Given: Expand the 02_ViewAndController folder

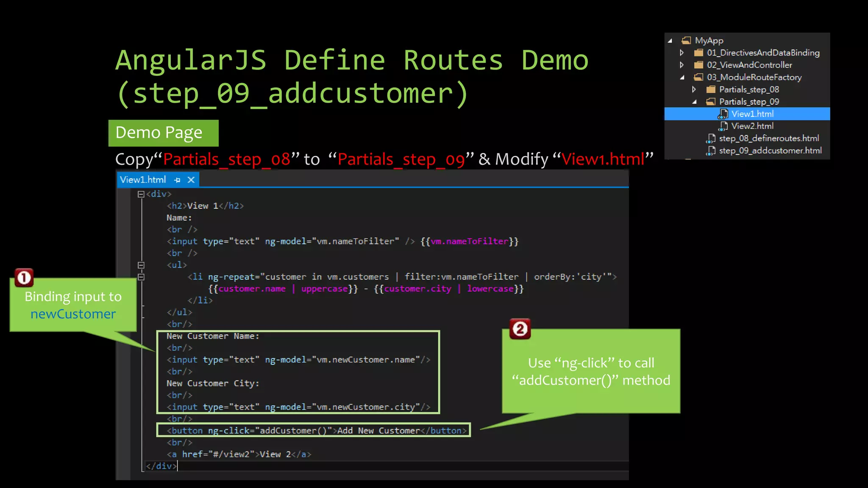Looking at the screenshot, I should 682,65.
